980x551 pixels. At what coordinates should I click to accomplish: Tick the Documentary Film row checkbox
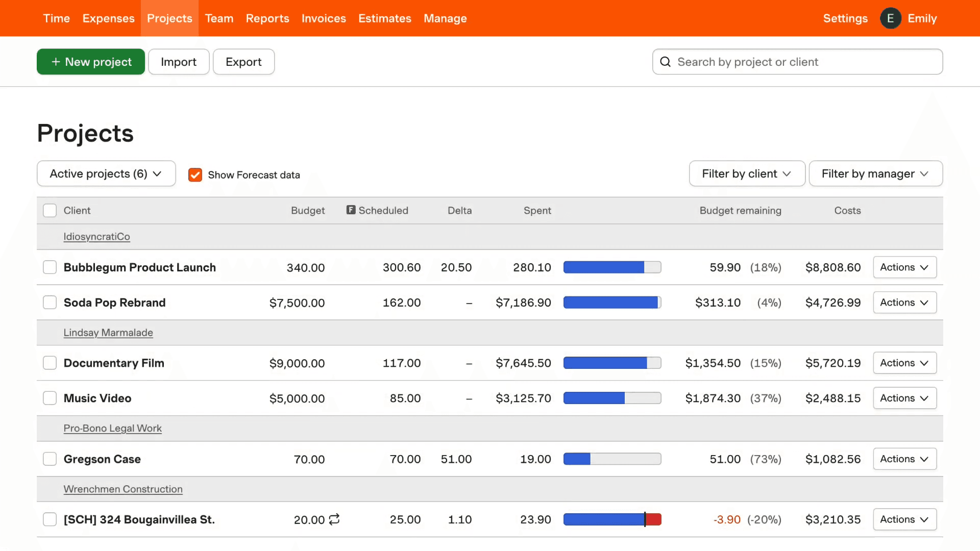pyautogui.click(x=50, y=363)
